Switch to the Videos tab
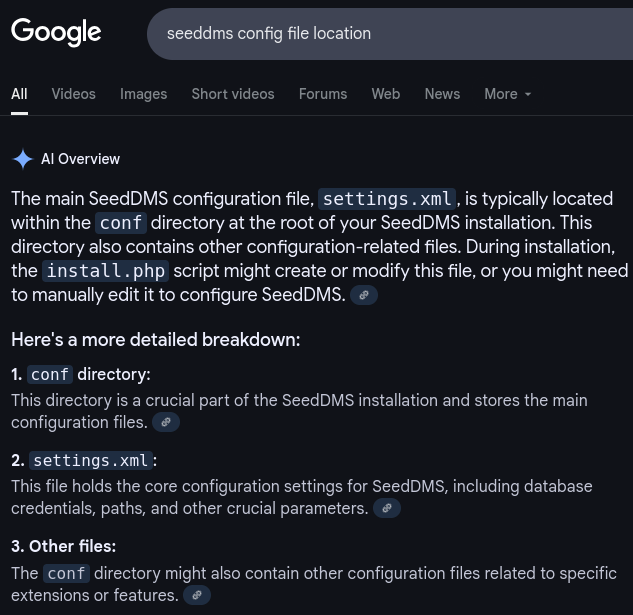The image size is (633, 615). [x=73, y=94]
